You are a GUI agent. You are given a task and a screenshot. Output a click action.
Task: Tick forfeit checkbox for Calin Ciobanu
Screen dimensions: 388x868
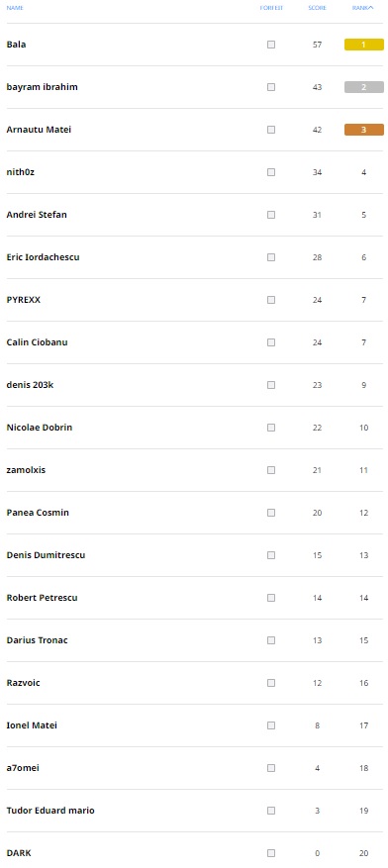point(271,342)
